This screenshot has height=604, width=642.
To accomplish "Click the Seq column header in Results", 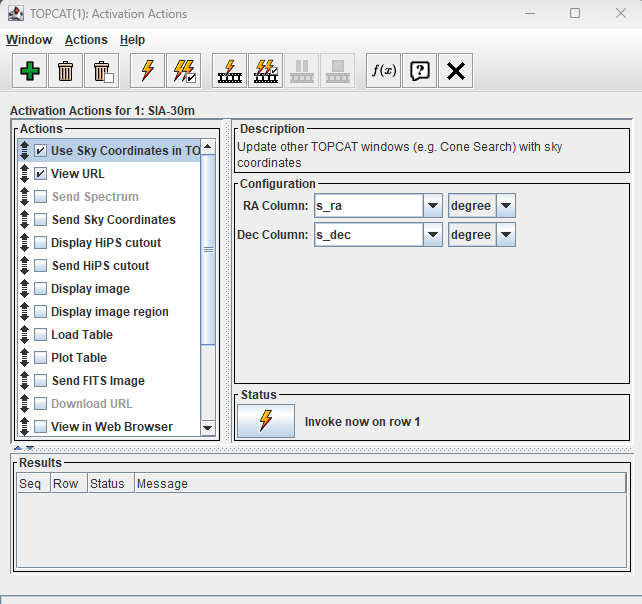I will pos(34,484).
